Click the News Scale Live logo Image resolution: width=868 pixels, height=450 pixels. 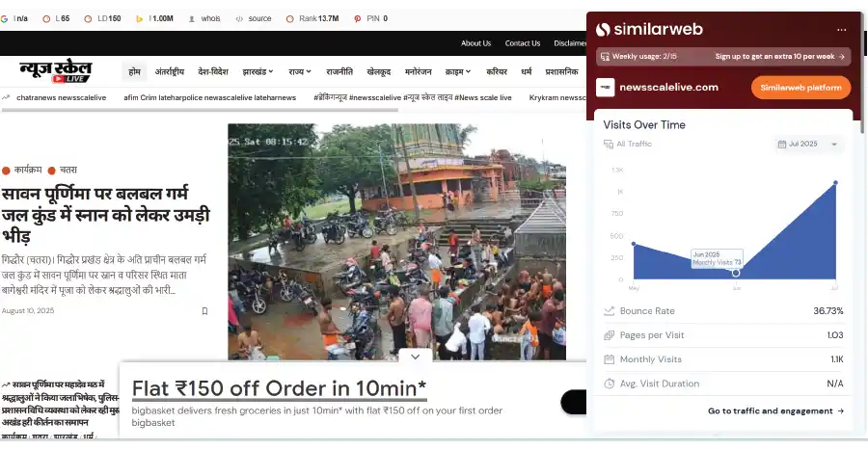point(55,72)
